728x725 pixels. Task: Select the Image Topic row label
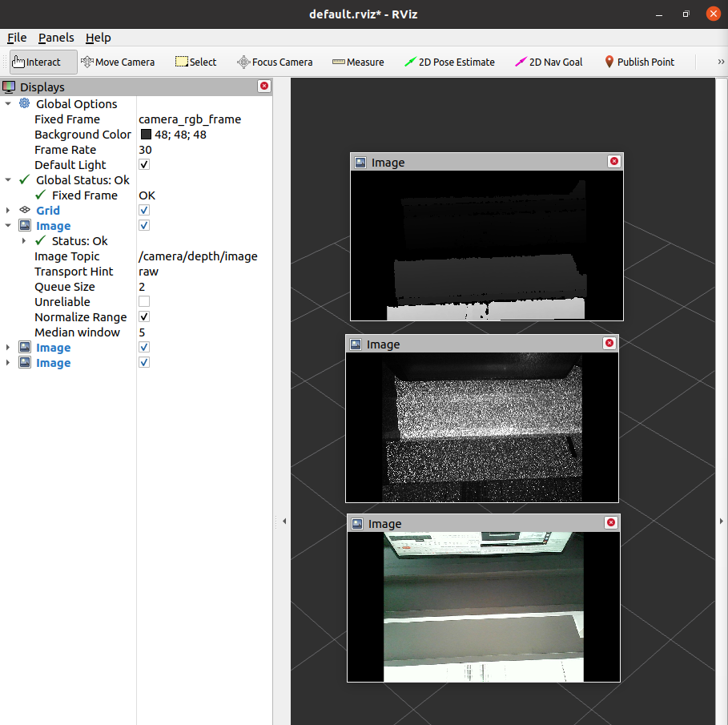point(66,256)
